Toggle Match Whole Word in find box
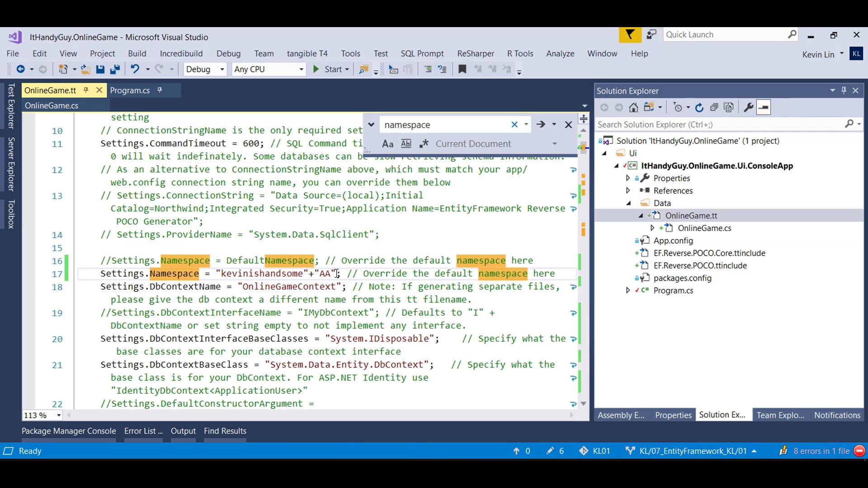868x488 pixels. point(406,144)
